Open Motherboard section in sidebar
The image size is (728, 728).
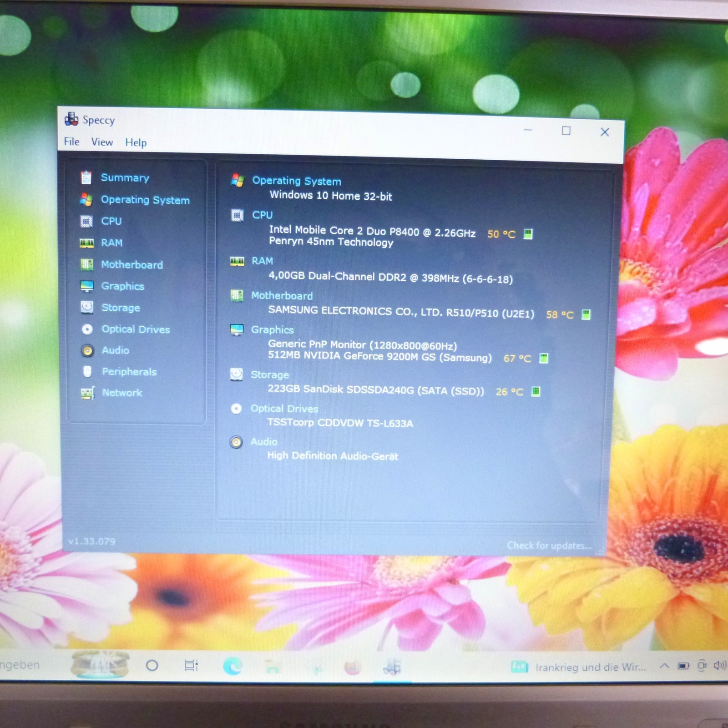tap(132, 265)
